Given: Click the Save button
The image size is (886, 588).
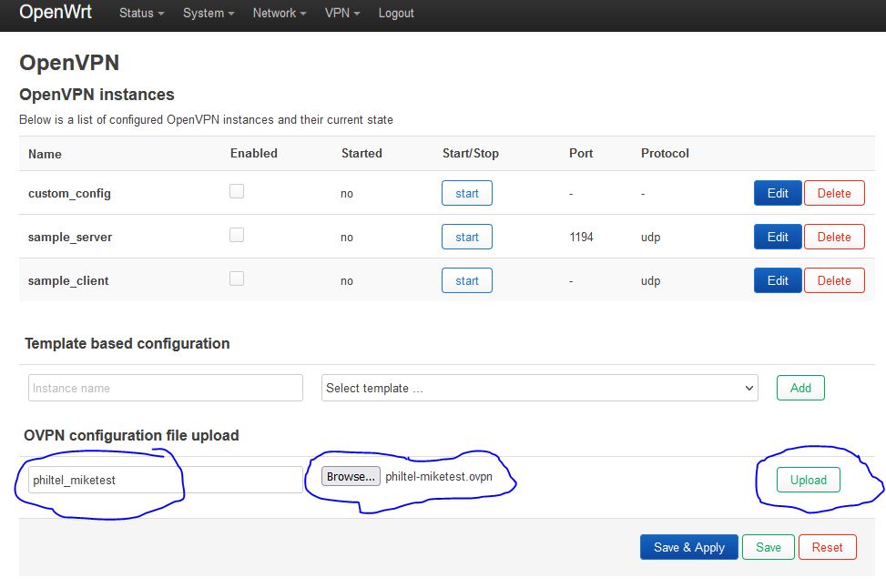Looking at the screenshot, I should (x=769, y=547).
